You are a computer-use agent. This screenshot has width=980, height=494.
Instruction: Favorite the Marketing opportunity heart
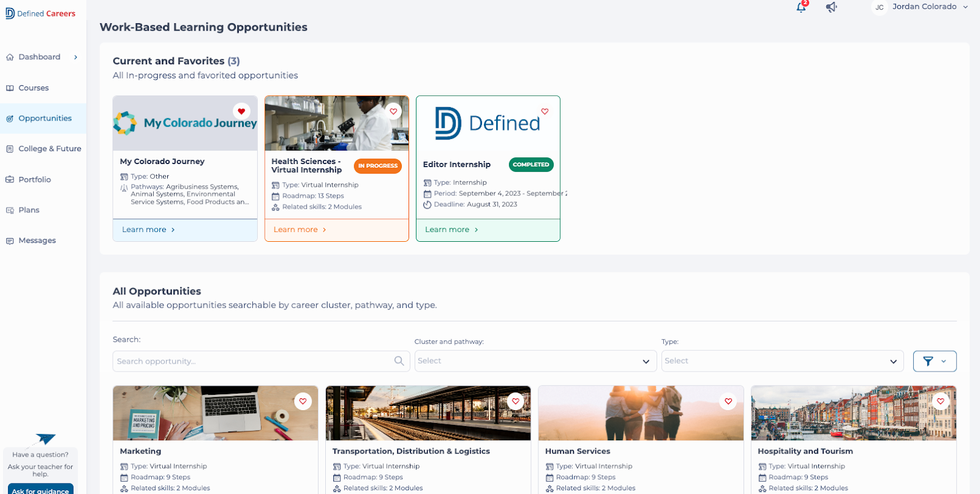coord(303,402)
